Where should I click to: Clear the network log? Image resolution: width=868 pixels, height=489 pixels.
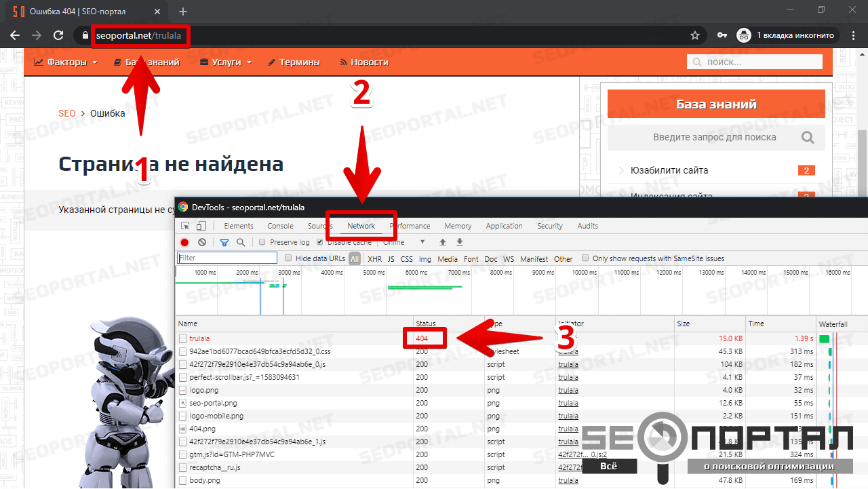tap(202, 242)
